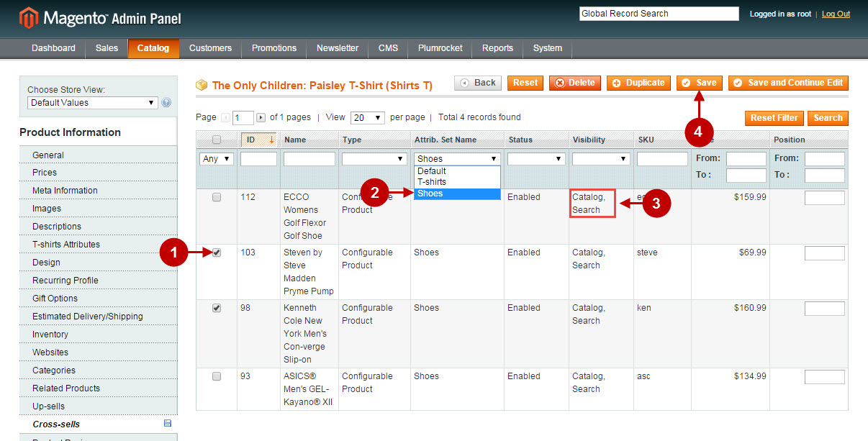
Task: Select Shoes in the Attrib. Set dropdown
Action: tap(457, 194)
